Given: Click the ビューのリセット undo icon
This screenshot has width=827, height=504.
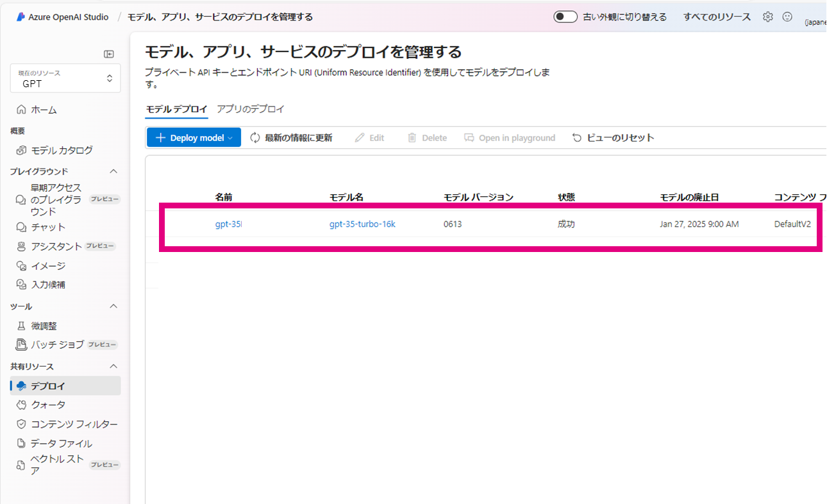Looking at the screenshot, I should coord(577,138).
